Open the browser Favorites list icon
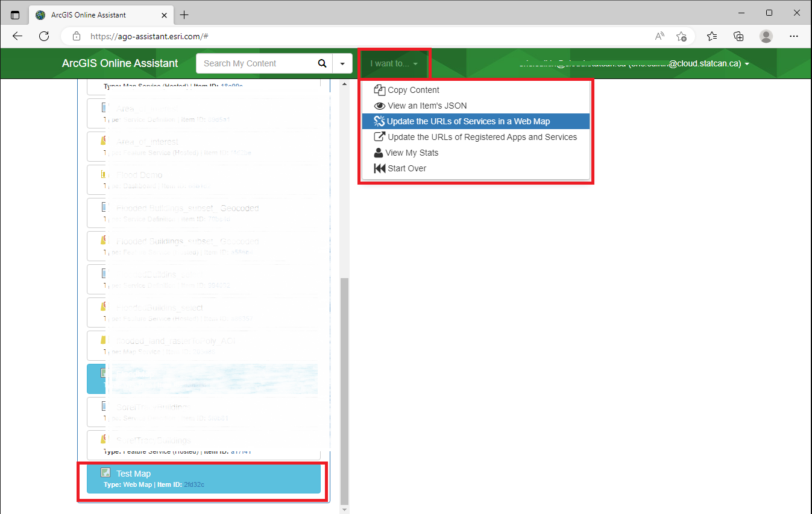812x514 pixels. pos(712,36)
